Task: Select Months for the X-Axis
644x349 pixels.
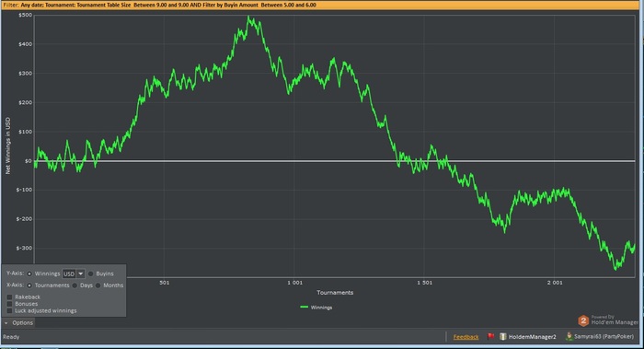Action: [98, 285]
